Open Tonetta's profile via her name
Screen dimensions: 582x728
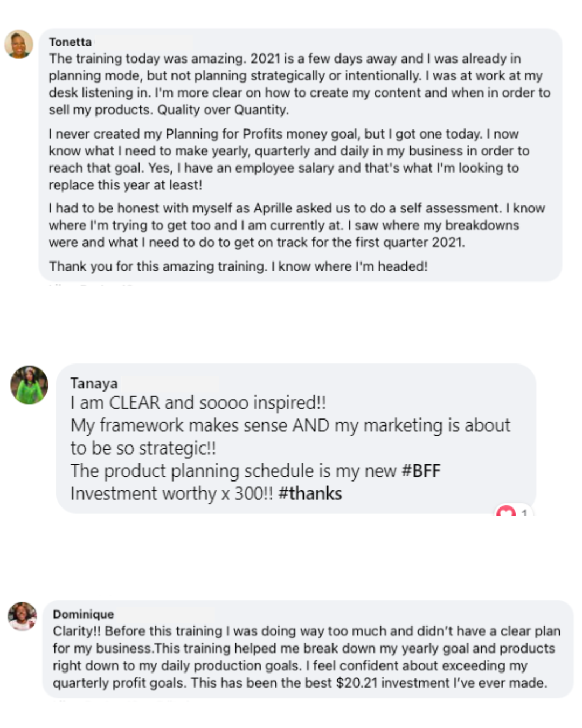click(70, 42)
